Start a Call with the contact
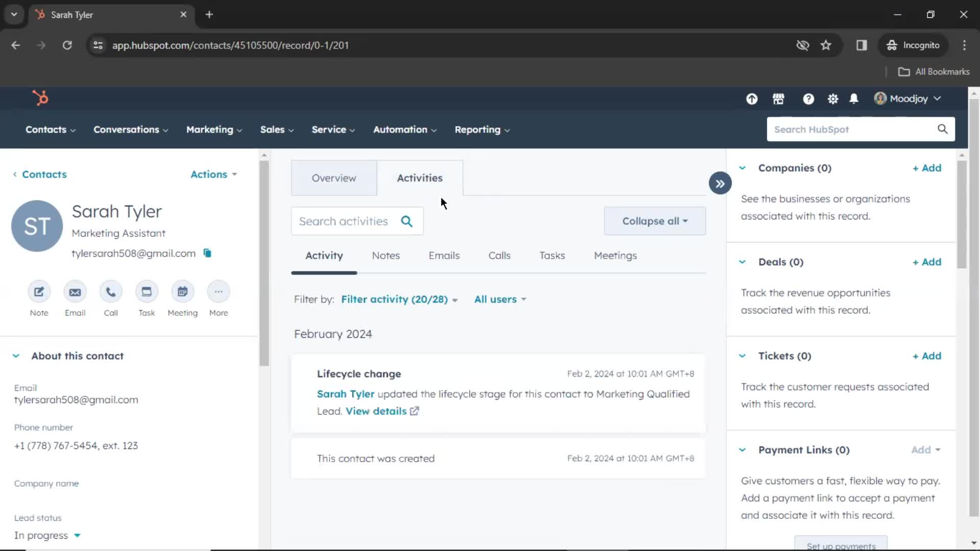The height and width of the screenshot is (551, 980). tap(111, 292)
